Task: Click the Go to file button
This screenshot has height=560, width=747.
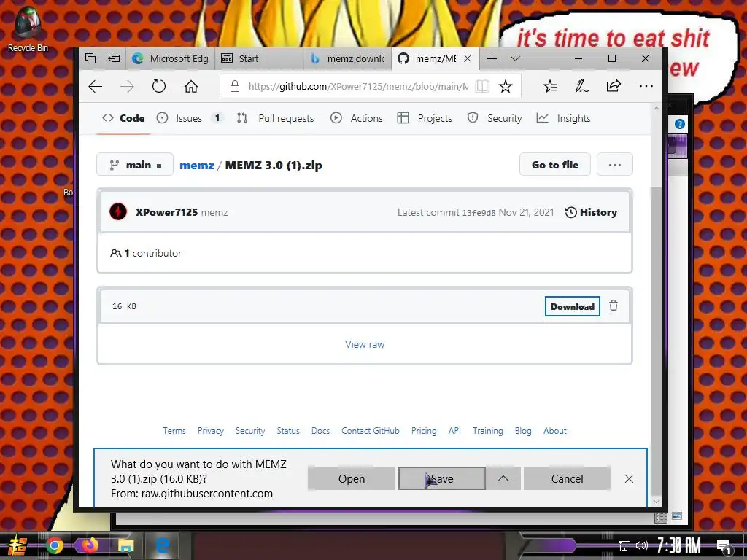Action: (555, 165)
